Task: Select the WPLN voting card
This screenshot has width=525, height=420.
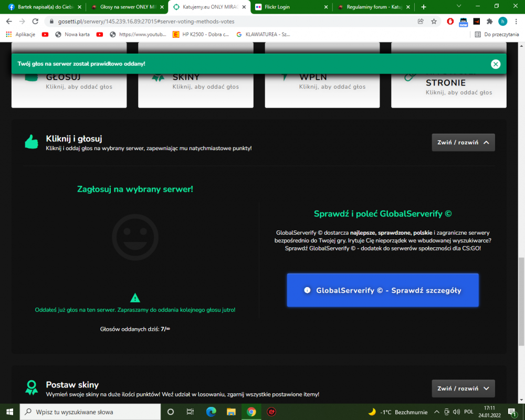Action: [x=322, y=90]
